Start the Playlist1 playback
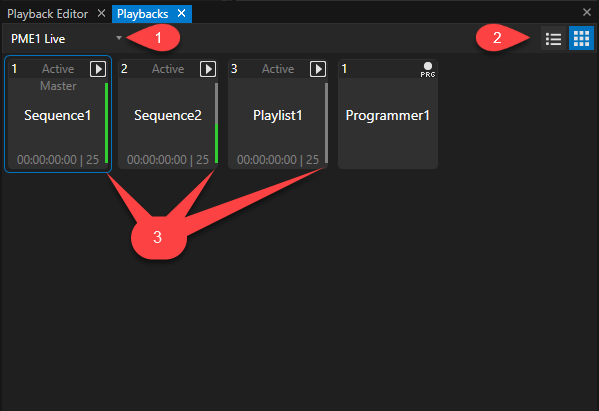This screenshot has height=411, width=599. [x=318, y=69]
